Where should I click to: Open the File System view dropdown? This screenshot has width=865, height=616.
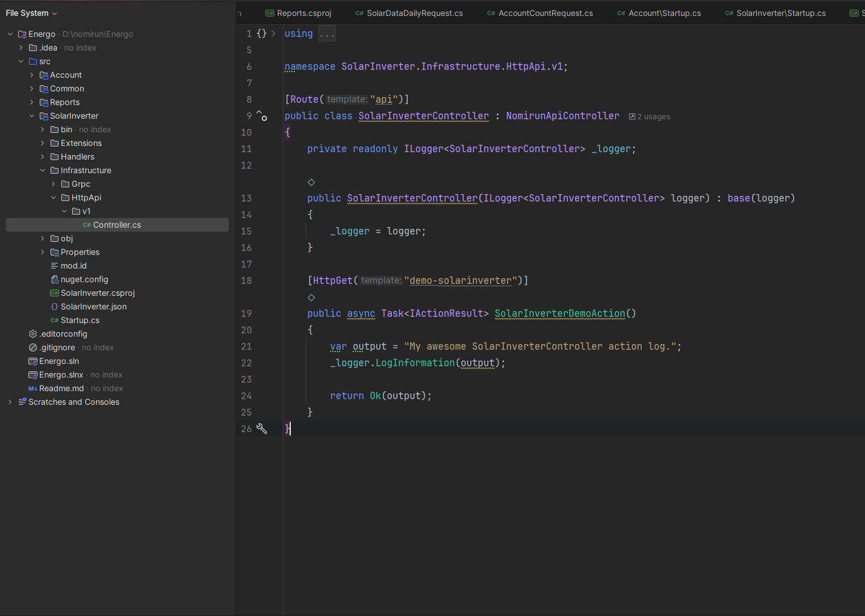tap(32, 13)
